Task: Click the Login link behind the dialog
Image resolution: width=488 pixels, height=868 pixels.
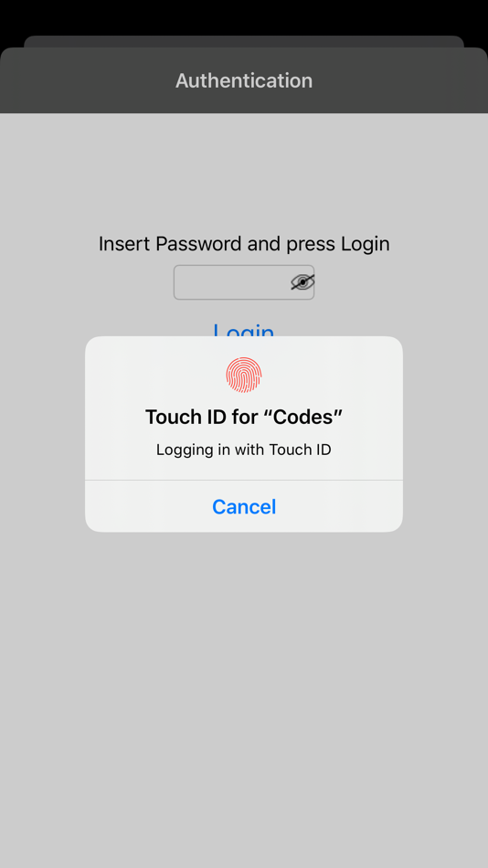Action: (244, 329)
